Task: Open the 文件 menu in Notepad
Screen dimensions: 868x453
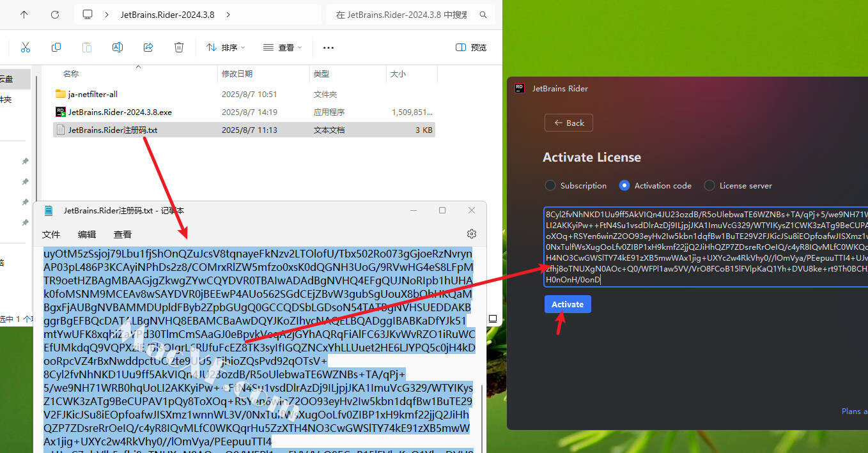Action: 51,234
